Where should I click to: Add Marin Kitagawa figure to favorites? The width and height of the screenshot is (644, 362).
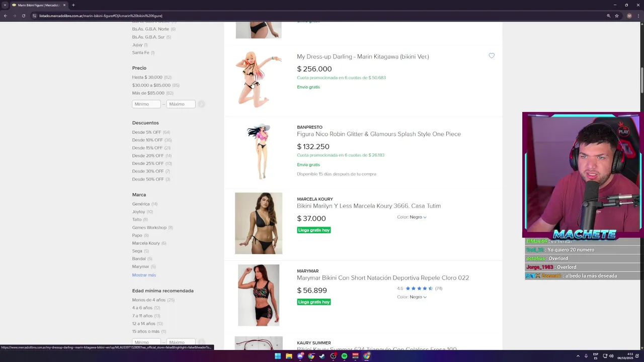492,56
